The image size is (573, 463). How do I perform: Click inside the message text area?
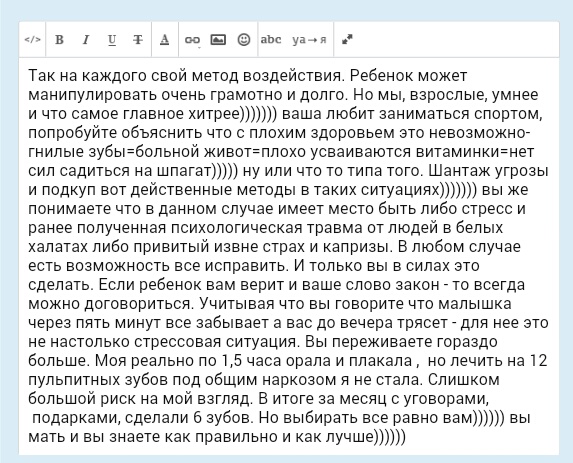[289, 256]
